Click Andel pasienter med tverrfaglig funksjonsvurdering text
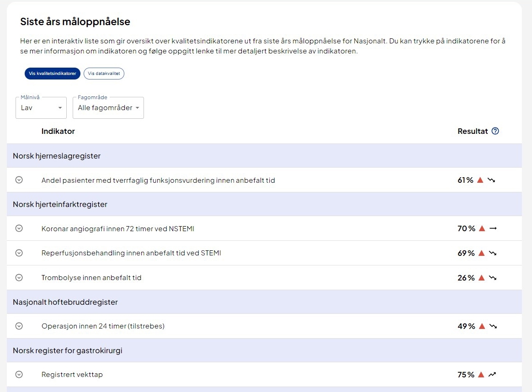Screen dimensions: 532x392 pos(158,180)
